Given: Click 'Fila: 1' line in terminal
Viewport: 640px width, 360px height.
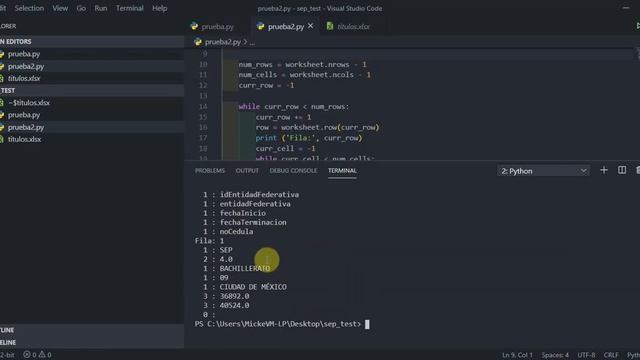Looking at the screenshot, I should coord(209,241).
